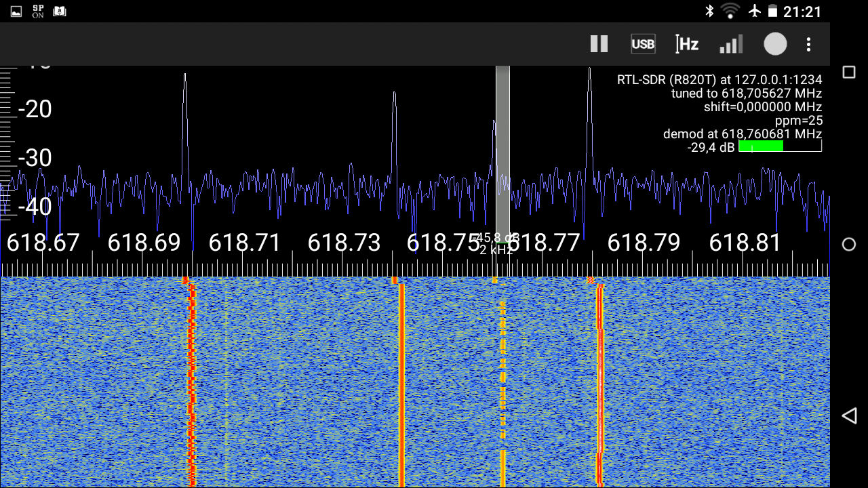Tap the -40 dB scale label

[x=35, y=206]
